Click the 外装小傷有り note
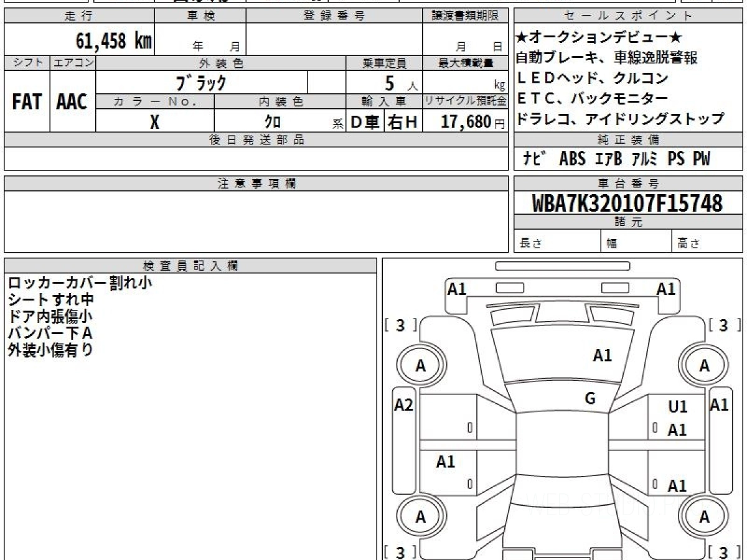Screen dimensions: 747x560 51,350
